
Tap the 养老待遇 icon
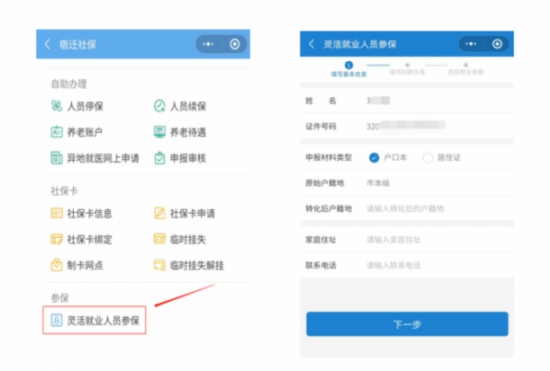tap(160, 132)
